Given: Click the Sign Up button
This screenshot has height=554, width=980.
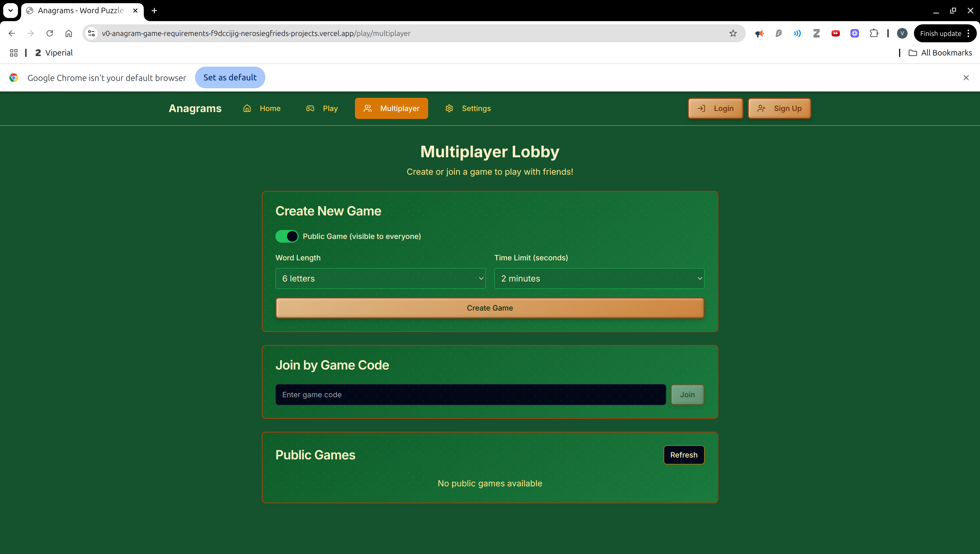Looking at the screenshot, I should 779,108.
